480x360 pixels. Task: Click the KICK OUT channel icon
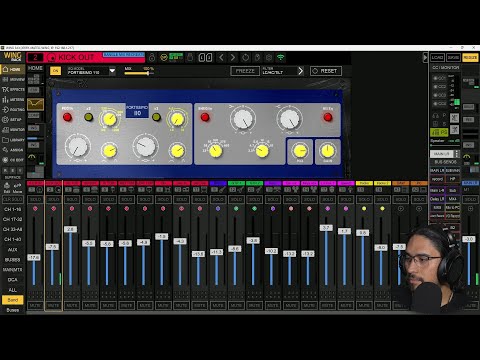[x=51, y=58]
